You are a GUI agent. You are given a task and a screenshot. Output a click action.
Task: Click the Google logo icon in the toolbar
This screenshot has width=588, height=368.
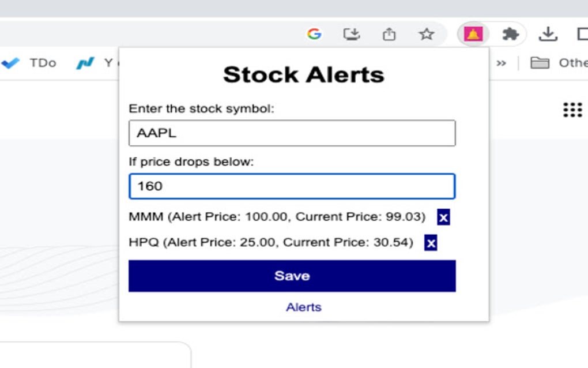[315, 33]
